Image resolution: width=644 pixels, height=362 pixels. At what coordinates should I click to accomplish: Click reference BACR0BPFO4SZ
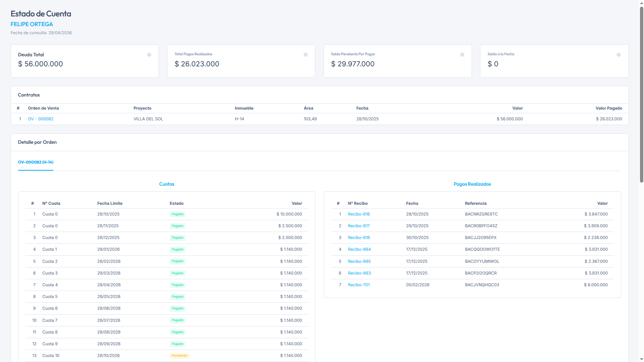(x=481, y=226)
